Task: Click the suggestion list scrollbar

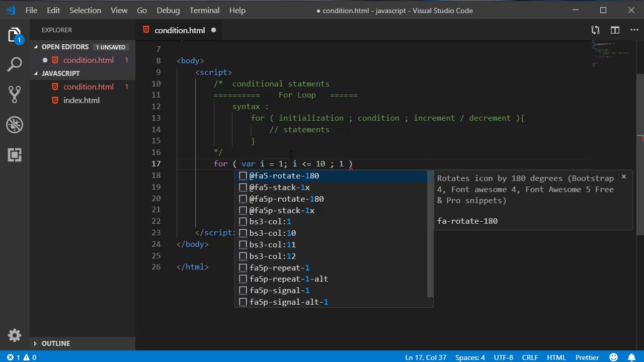Action: (x=430, y=234)
